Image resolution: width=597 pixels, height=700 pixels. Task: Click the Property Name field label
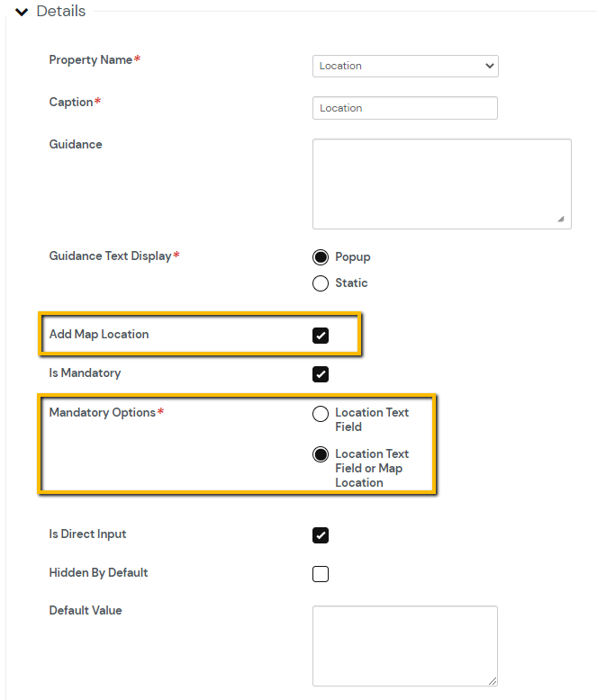coord(91,59)
